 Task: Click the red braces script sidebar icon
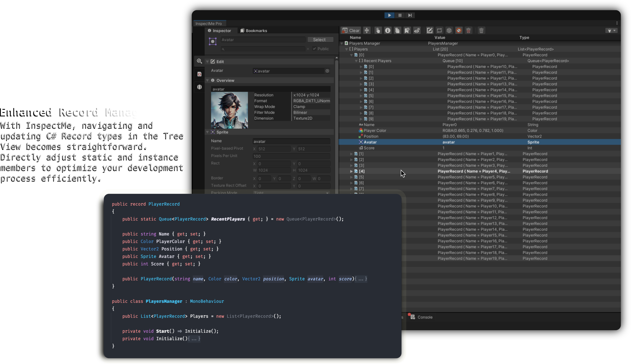pos(199,74)
